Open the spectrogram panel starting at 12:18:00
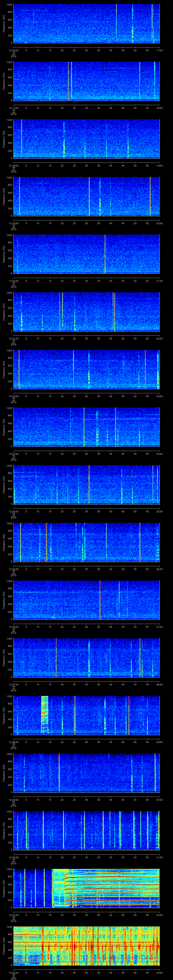 (x=86, y=139)
